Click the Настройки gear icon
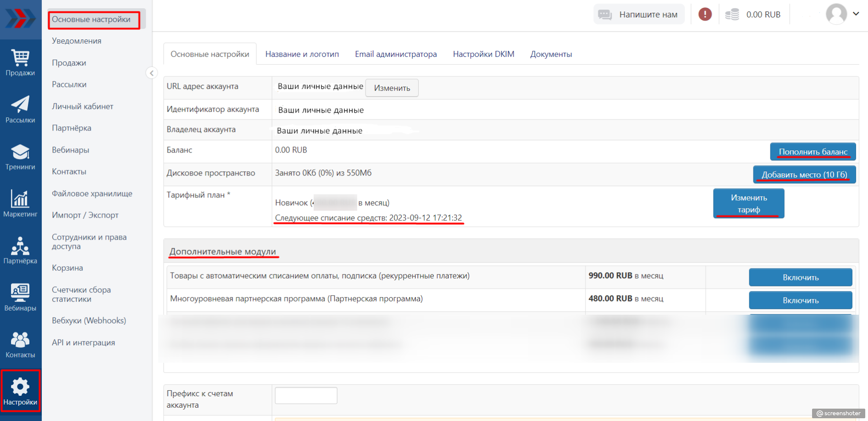Screen dimensions: 868x421 [x=20, y=387]
